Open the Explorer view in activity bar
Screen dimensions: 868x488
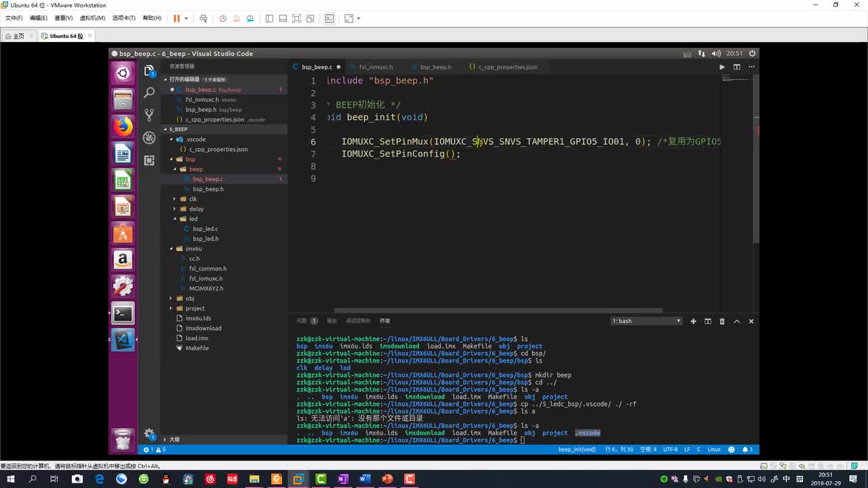click(x=149, y=70)
